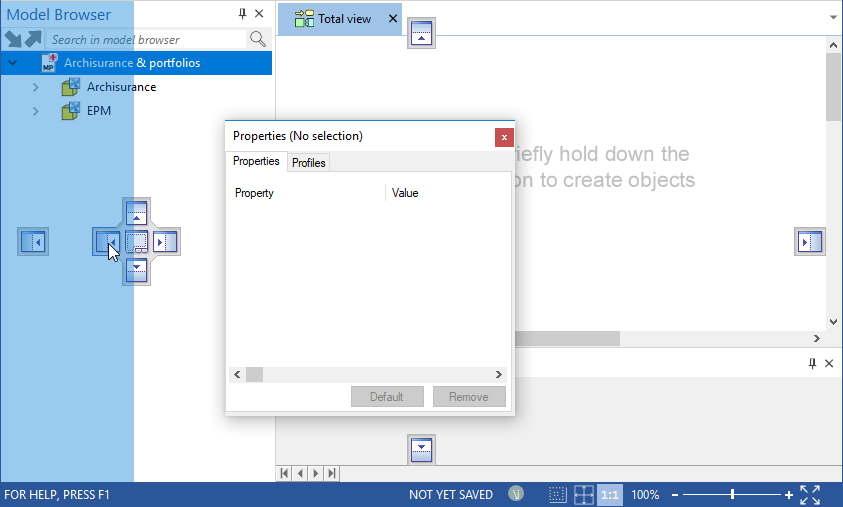Click the dock-right icon in the docking cross

[165, 241]
